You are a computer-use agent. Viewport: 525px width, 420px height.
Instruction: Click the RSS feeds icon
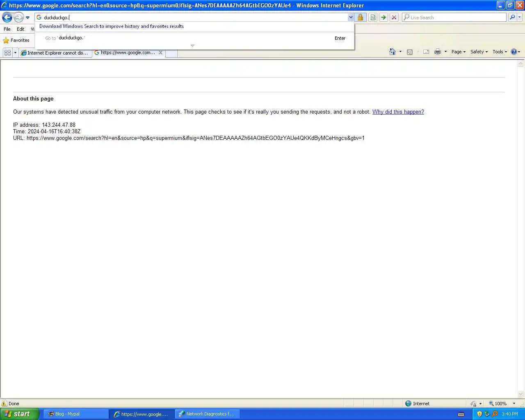click(x=409, y=52)
